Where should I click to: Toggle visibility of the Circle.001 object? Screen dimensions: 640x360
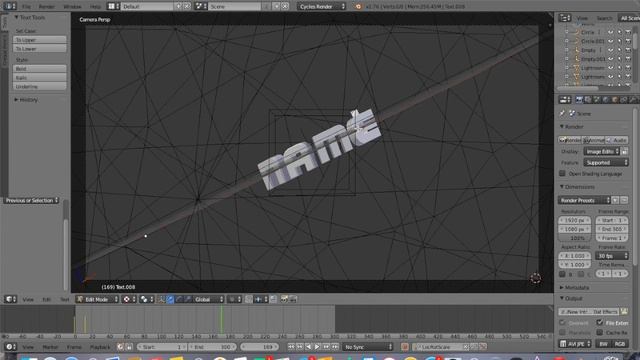click(611, 41)
